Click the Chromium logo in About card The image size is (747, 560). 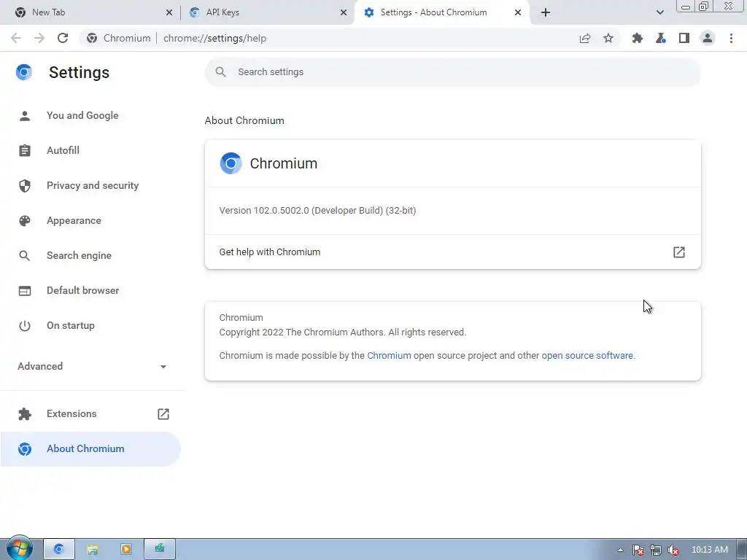[x=231, y=163]
